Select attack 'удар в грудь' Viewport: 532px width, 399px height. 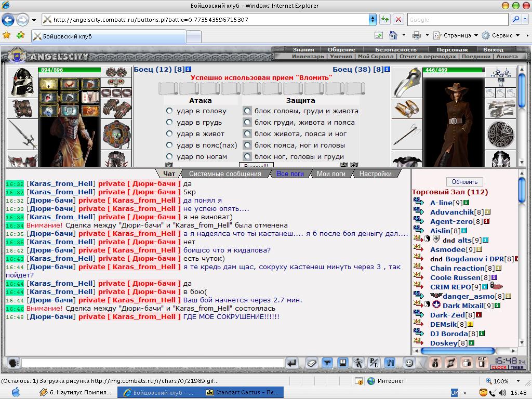[x=169, y=122]
